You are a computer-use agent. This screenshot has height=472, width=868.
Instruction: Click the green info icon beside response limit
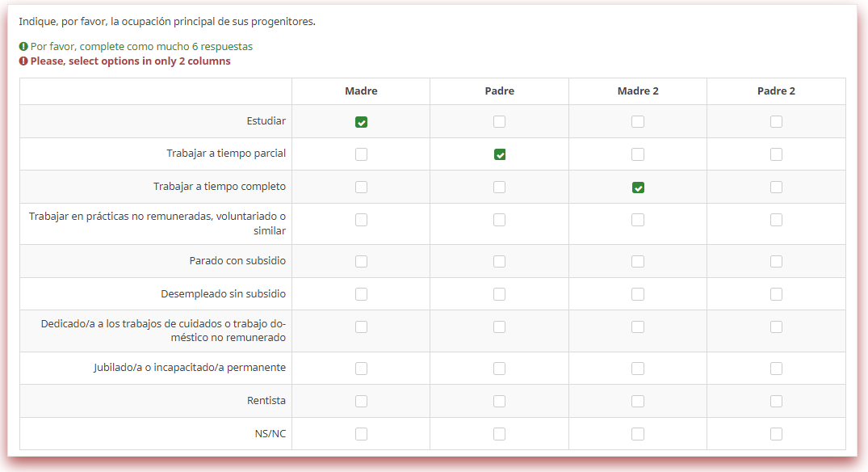(x=23, y=47)
